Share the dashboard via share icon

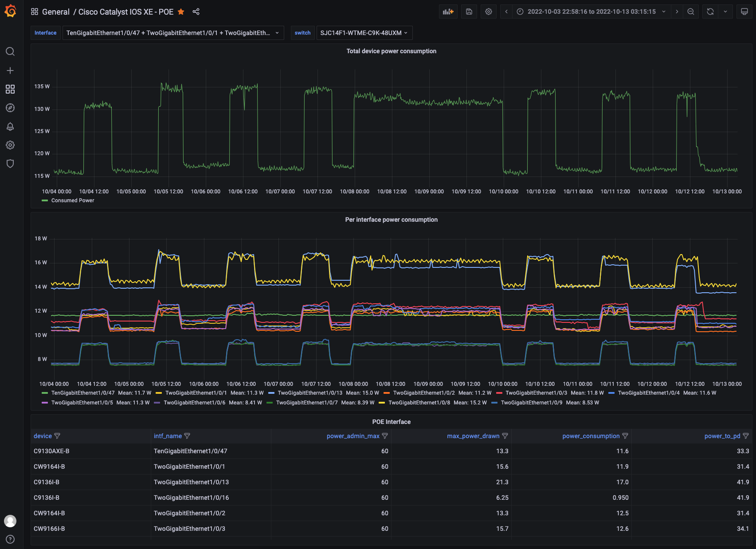click(196, 12)
